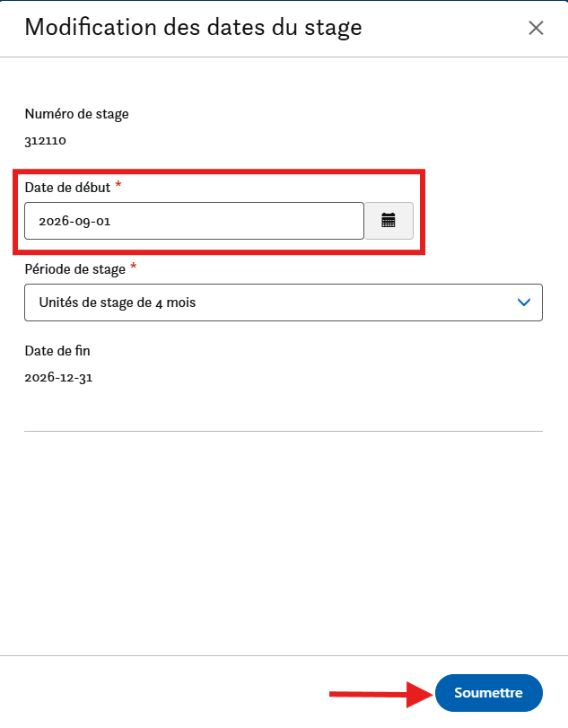Click the Date de fin label

tap(57, 351)
